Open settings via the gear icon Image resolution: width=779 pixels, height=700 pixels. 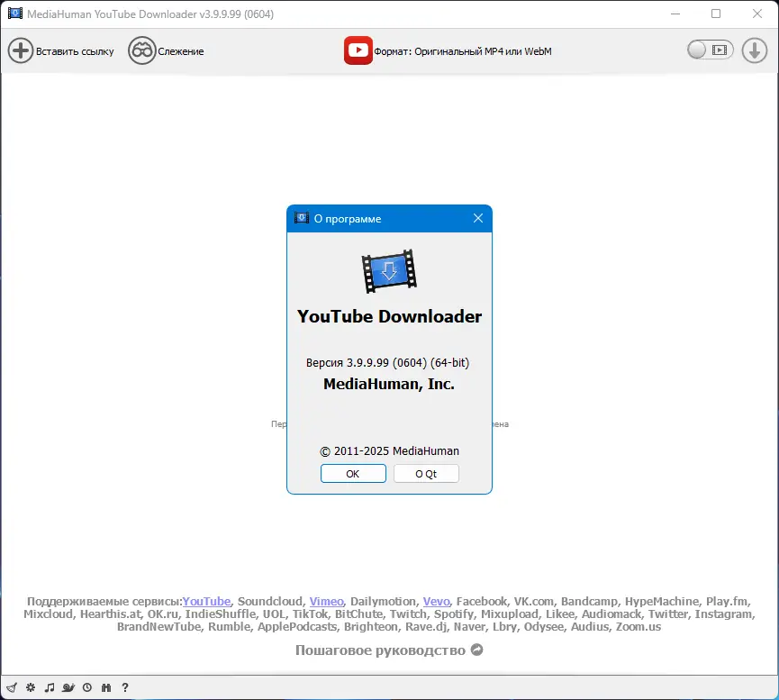click(31, 687)
